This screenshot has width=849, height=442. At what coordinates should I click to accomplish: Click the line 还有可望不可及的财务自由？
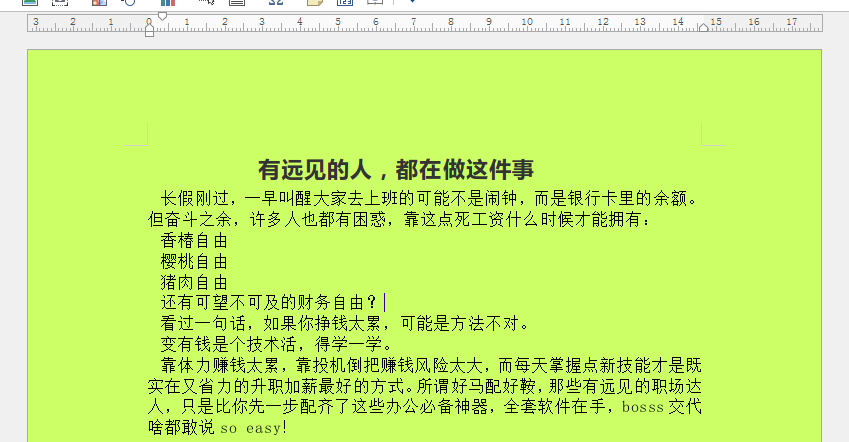(269, 302)
